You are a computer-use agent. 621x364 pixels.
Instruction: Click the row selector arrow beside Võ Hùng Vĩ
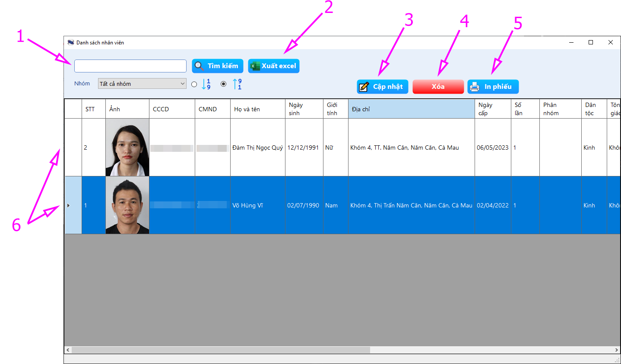[x=69, y=205]
